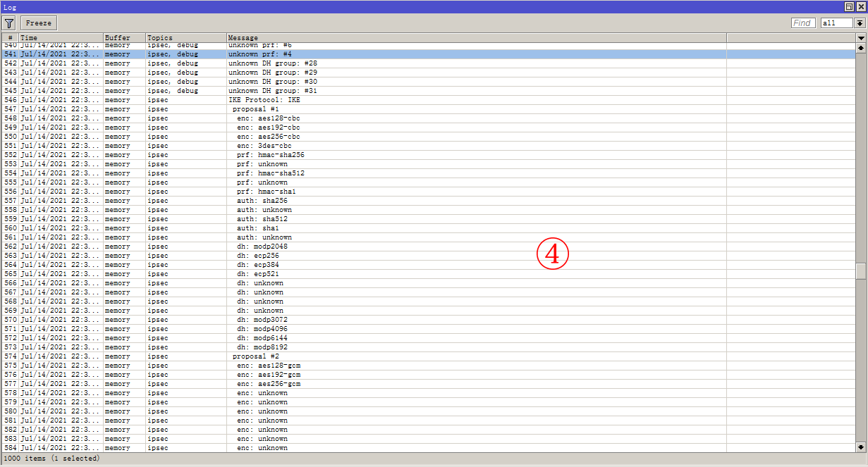Click the Find button
Screen dimensions: 868x467
[x=802, y=23]
